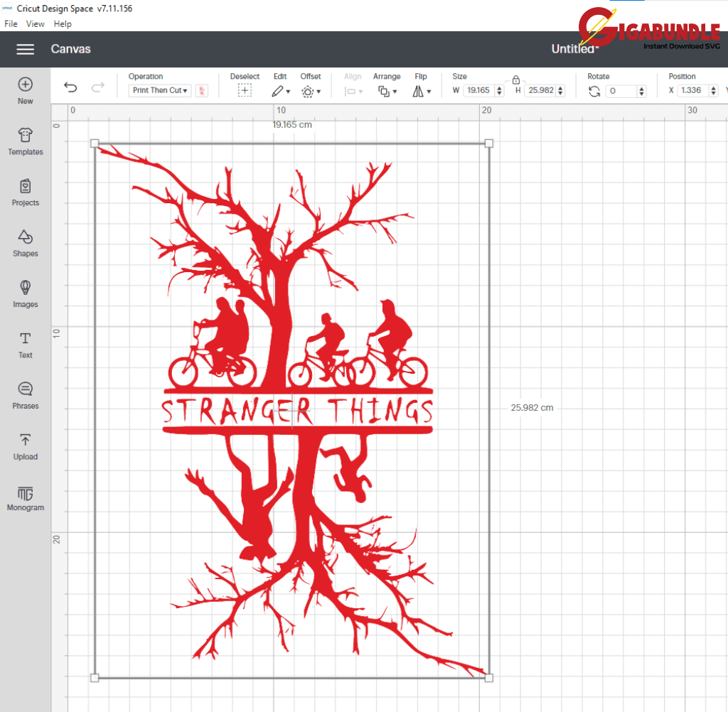Viewport: 728px width, 712px height.
Task: Open the Monogram tool
Action: (26, 497)
